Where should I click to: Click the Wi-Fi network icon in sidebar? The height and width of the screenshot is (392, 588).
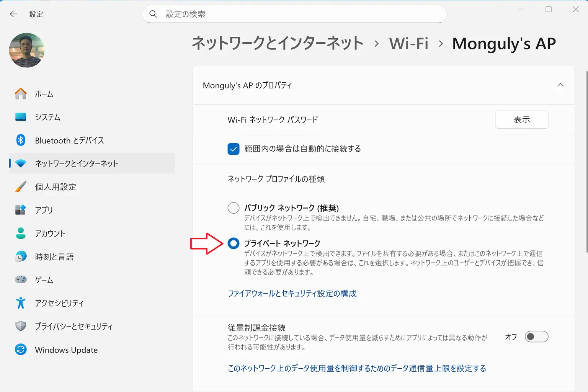21,163
